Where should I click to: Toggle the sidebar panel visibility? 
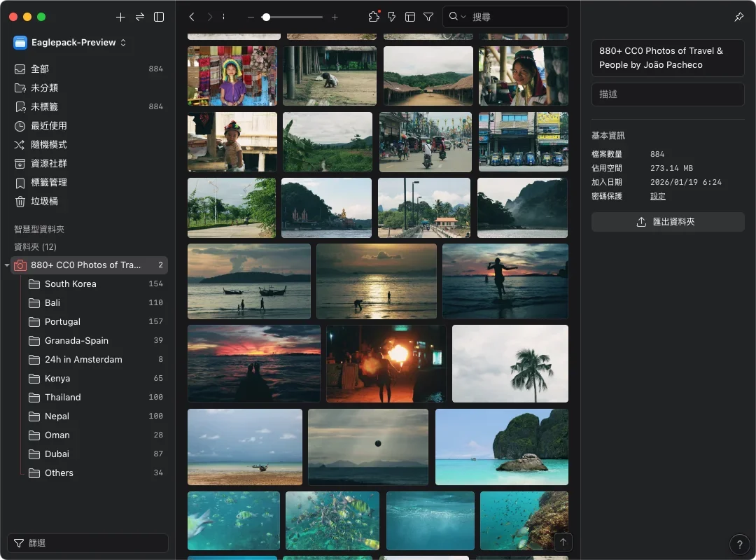(x=159, y=17)
